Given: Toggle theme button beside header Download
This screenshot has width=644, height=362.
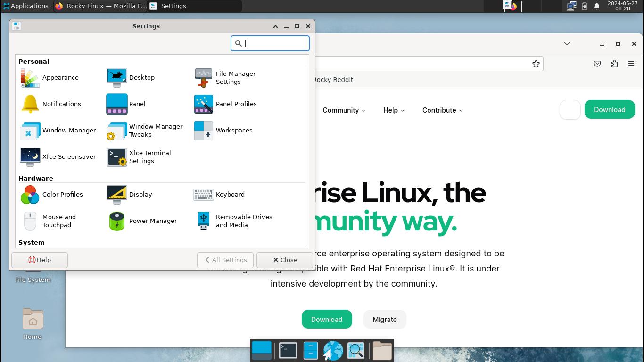Looking at the screenshot, I should [x=570, y=110].
